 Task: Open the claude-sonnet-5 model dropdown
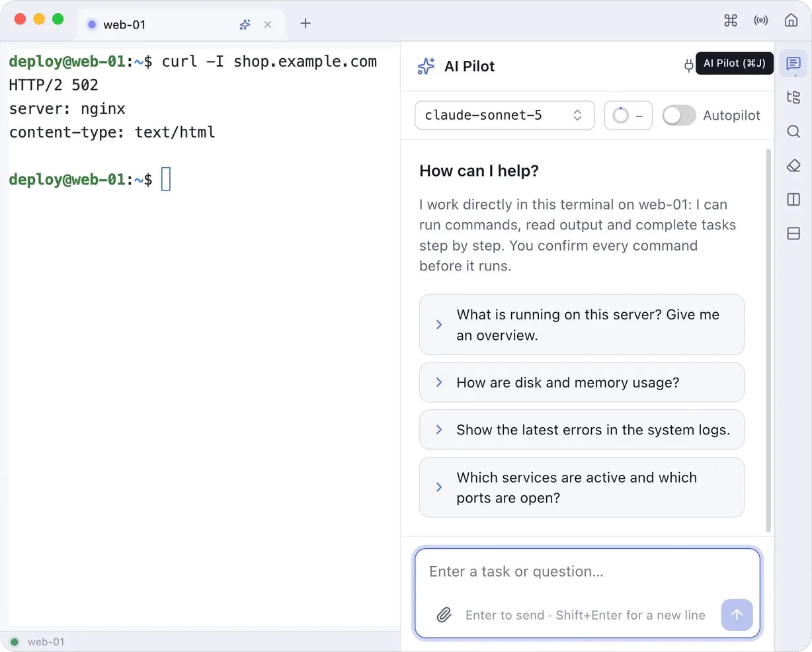coord(505,115)
